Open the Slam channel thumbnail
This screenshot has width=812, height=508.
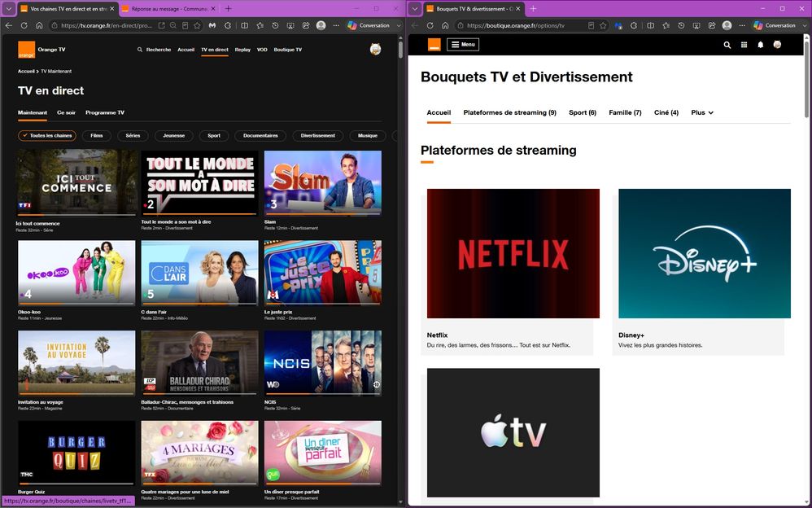pos(323,182)
